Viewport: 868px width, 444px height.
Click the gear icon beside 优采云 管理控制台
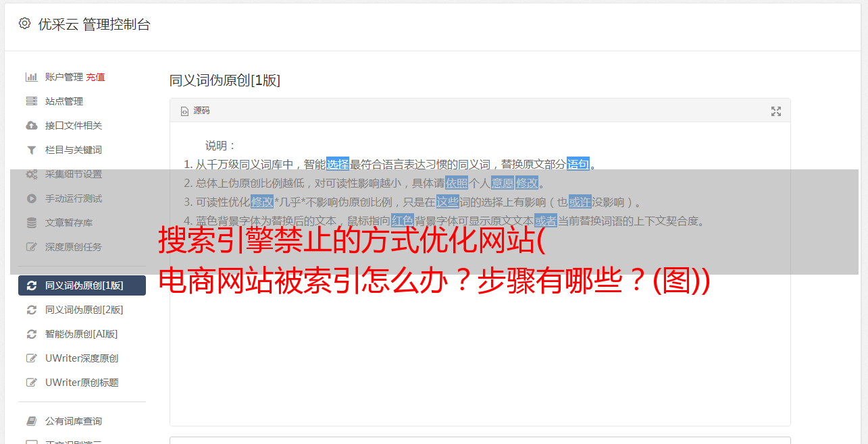pos(25,24)
